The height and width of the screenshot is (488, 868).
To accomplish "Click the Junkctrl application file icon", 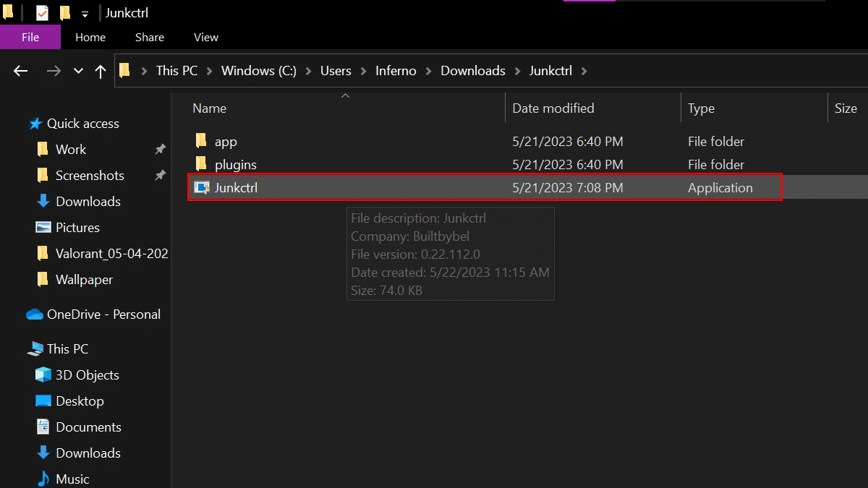I will (201, 188).
